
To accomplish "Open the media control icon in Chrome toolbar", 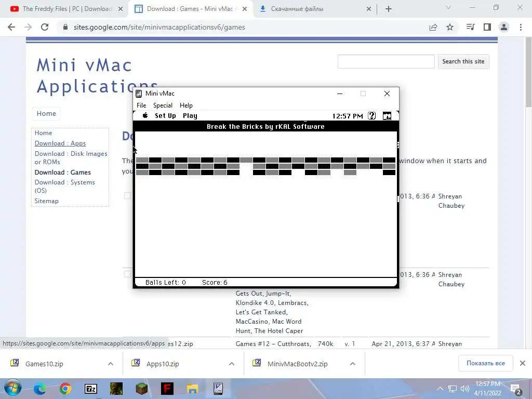I will pos(471,27).
